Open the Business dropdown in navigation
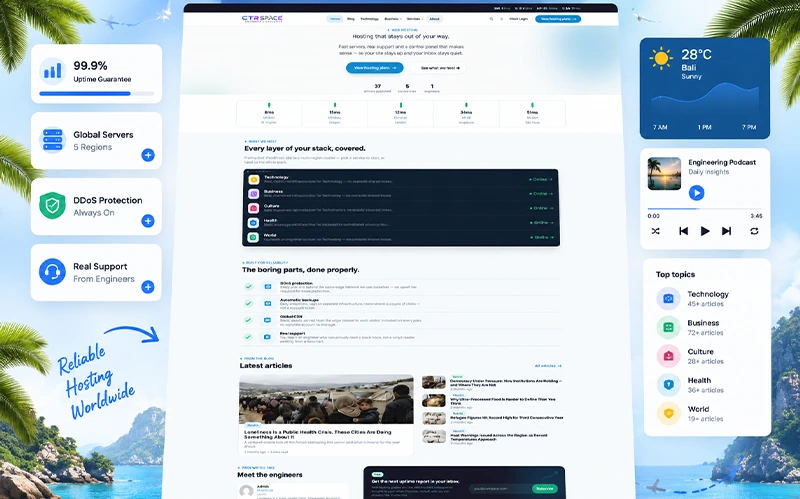Viewport: 800px width, 499px height. coord(393,19)
